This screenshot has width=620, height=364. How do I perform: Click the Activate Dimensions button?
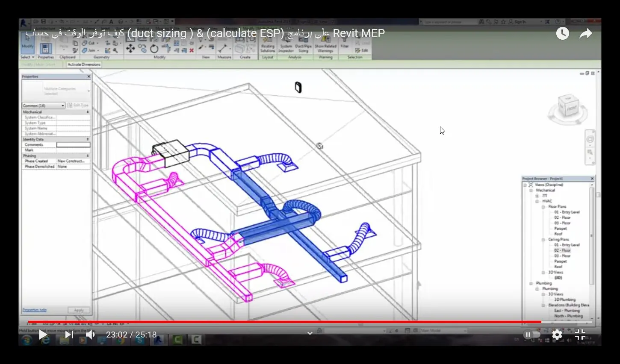(x=84, y=65)
